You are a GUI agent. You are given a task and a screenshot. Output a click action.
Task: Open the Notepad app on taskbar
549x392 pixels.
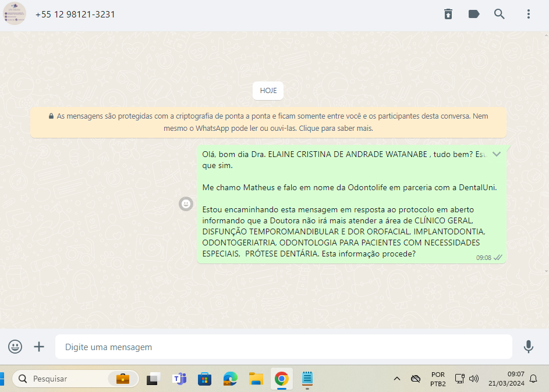point(307,379)
